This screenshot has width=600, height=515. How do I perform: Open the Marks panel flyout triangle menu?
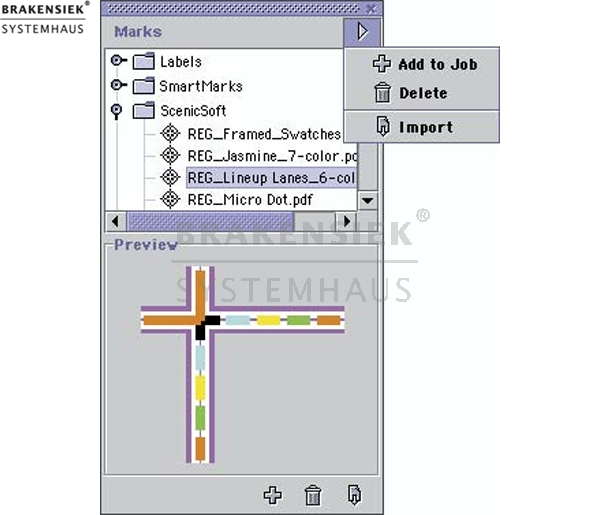point(362,31)
